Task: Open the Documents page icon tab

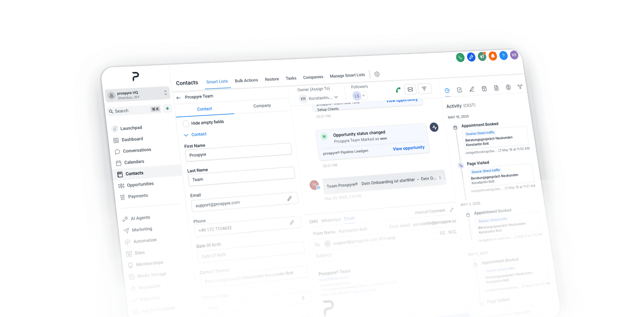Action: tap(496, 88)
